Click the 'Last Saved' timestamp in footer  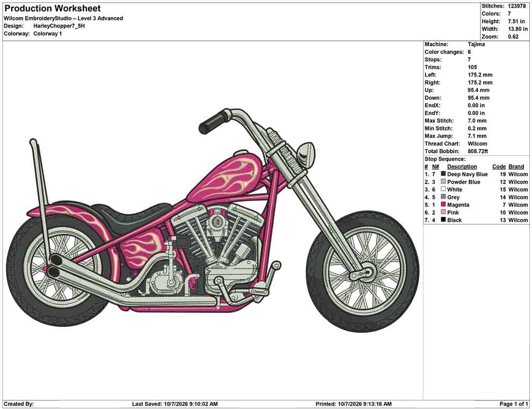[x=175, y=404]
